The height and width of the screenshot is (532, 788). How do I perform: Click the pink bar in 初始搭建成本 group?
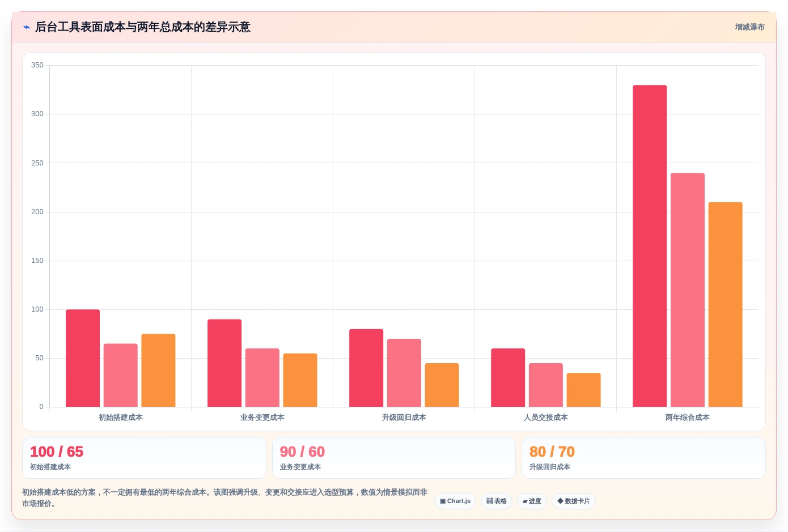pos(120,375)
